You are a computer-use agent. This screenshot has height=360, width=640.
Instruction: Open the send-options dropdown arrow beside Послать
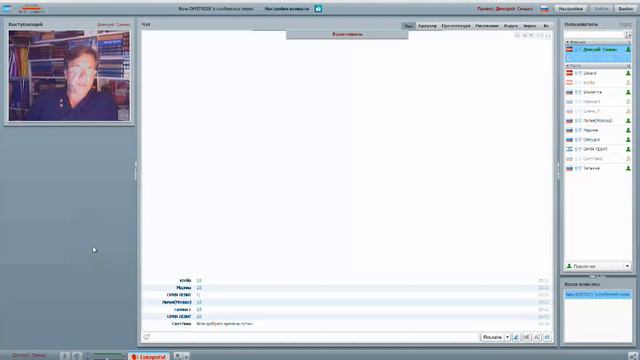(507, 337)
